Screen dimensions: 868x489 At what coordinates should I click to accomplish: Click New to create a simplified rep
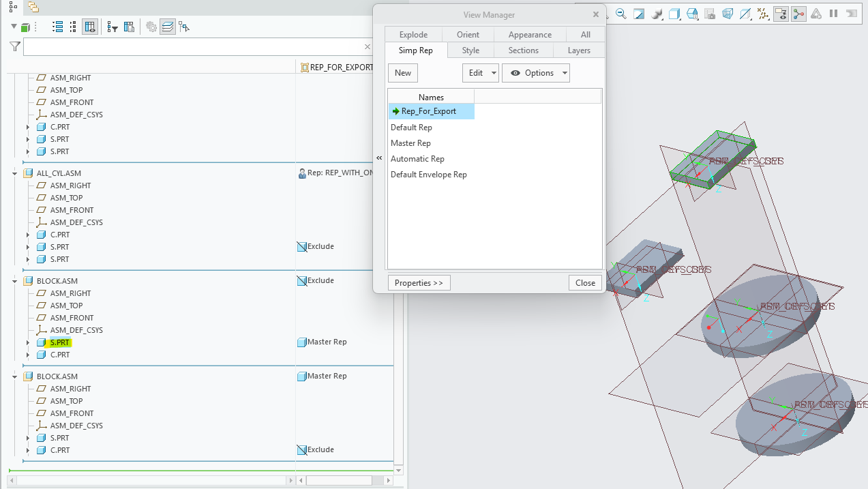click(402, 72)
